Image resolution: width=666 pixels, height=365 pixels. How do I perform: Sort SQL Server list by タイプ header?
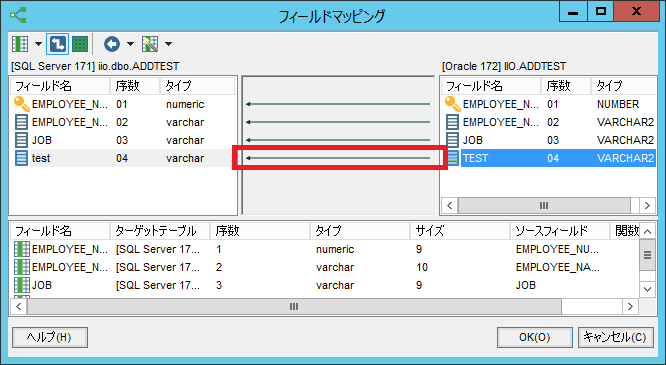[198, 86]
